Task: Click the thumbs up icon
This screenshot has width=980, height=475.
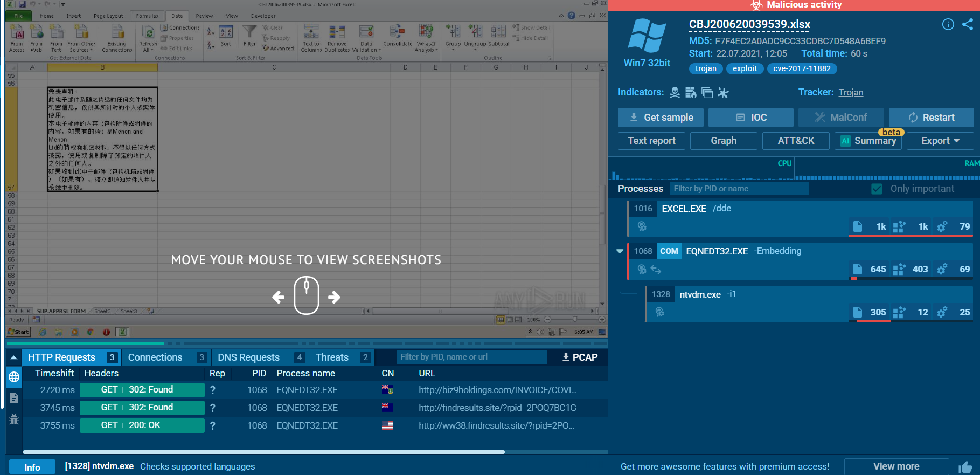Action: point(965,467)
